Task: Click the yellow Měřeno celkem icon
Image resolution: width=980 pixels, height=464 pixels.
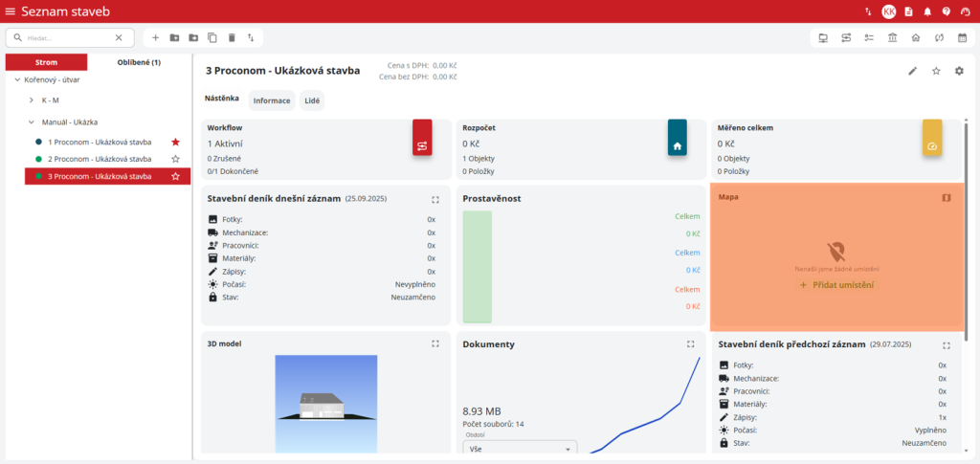Action: click(x=931, y=145)
